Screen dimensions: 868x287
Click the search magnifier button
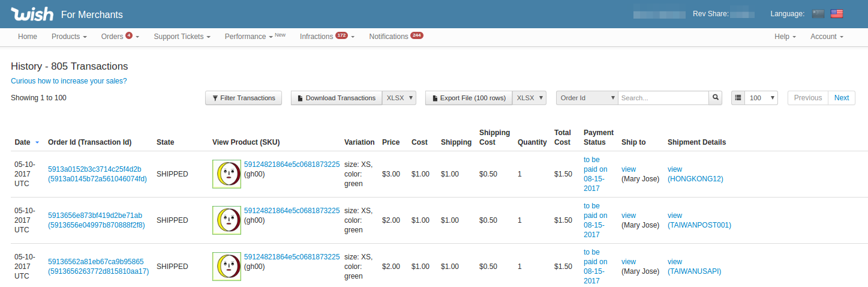(x=715, y=98)
